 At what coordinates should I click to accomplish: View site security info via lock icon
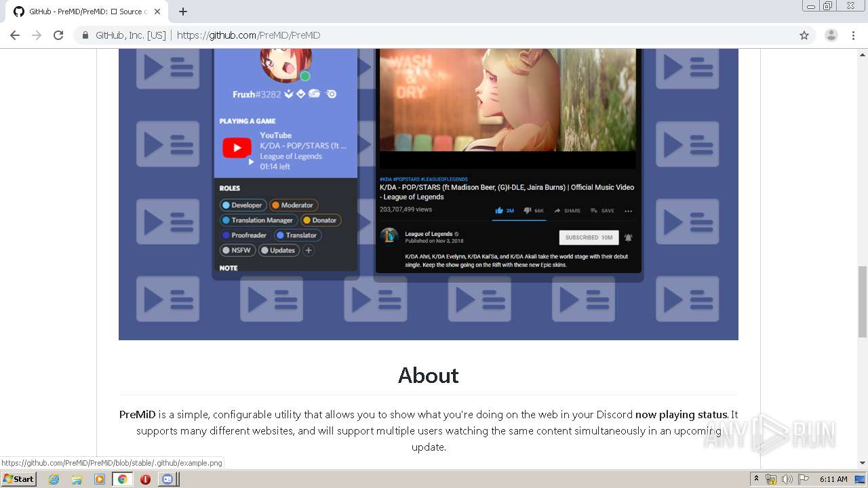pos(85,35)
